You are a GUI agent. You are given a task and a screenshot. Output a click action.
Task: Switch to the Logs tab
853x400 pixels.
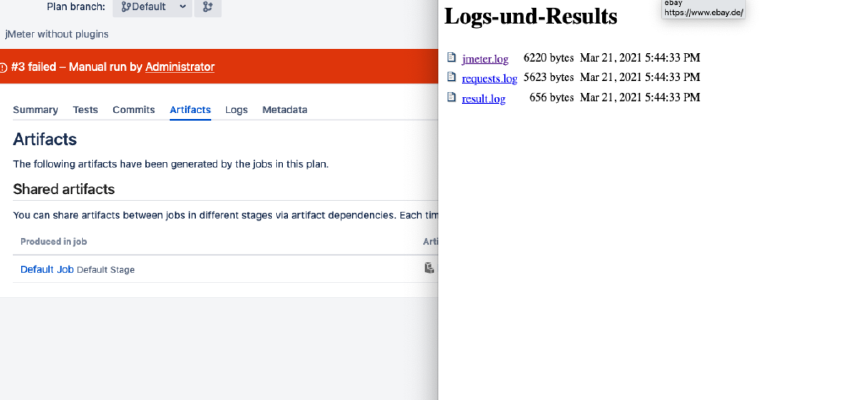coord(237,109)
